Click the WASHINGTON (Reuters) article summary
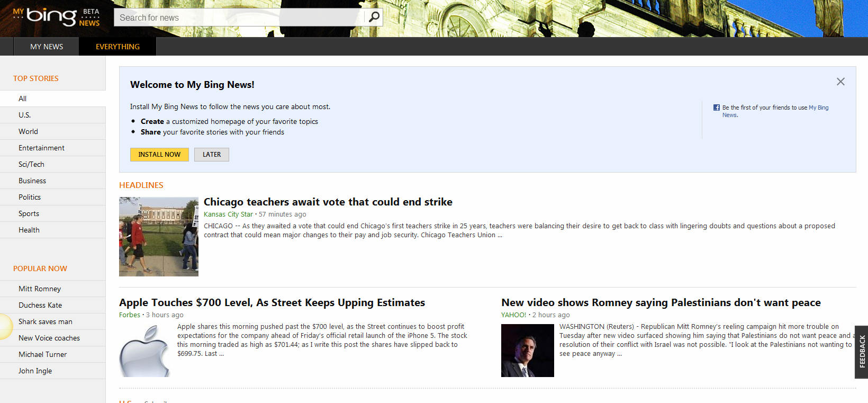Viewport: 868px width, 403px height. point(707,340)
